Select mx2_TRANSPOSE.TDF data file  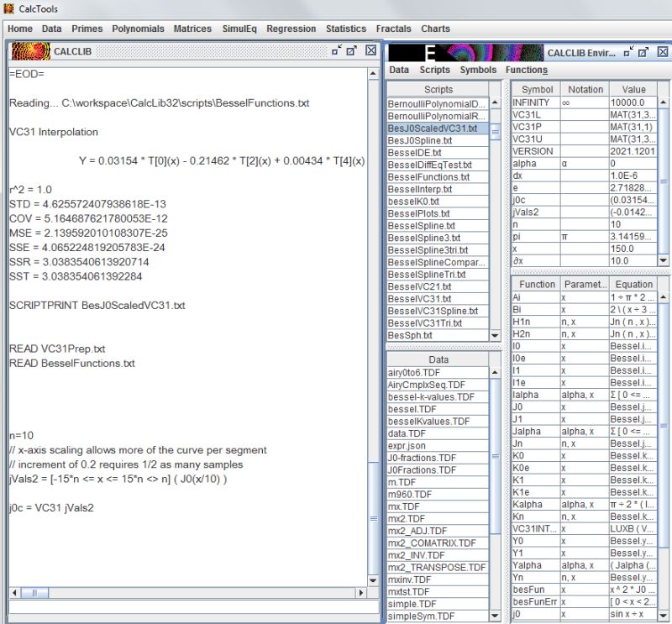coord(438,568)
